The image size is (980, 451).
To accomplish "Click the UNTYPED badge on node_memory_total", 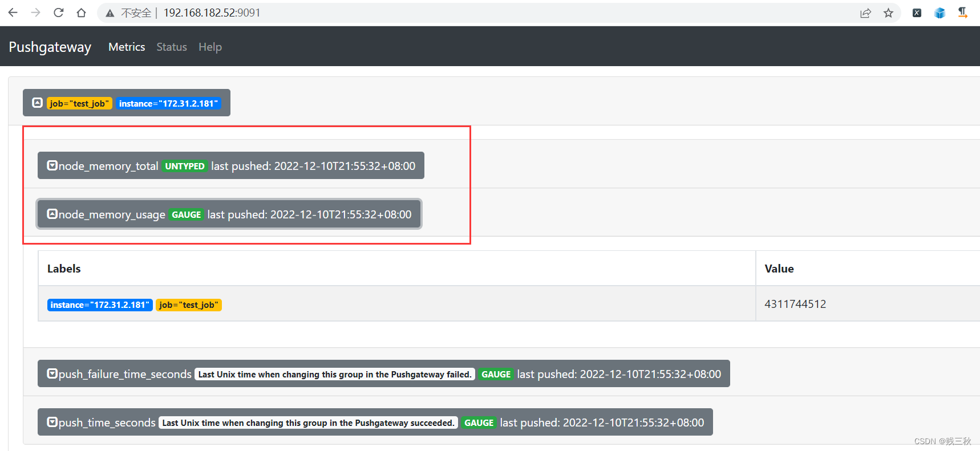I will (x=185, y=166).
